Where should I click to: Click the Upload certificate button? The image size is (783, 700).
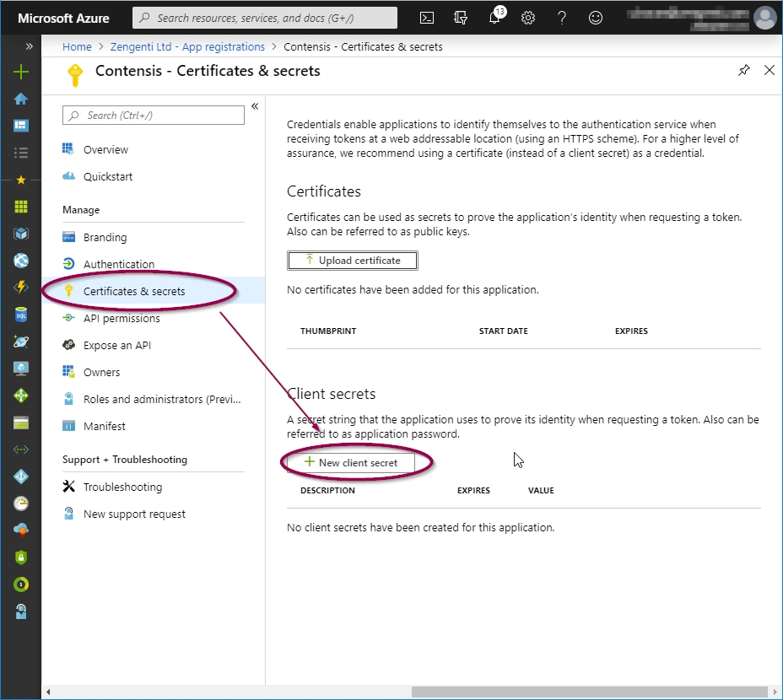point(352,261)
